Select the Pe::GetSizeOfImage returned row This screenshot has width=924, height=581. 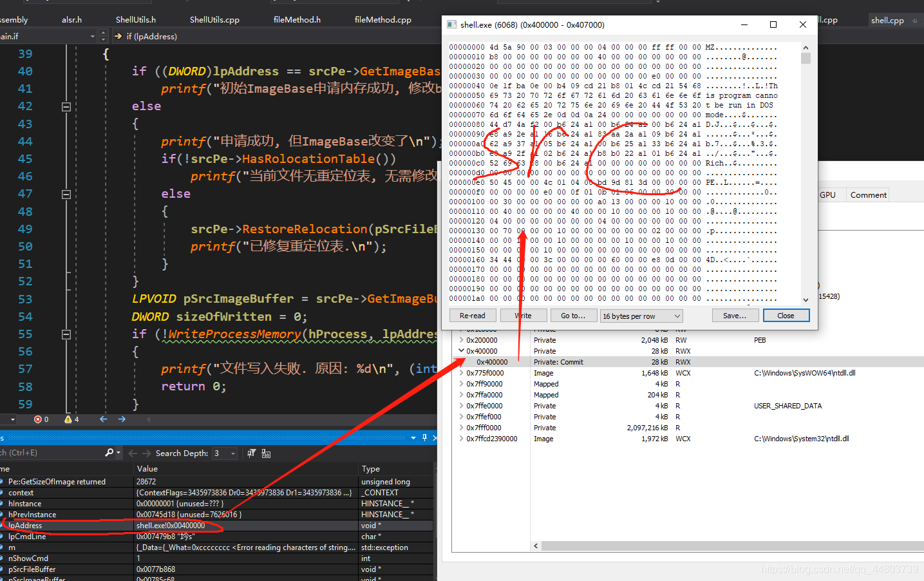216,482
